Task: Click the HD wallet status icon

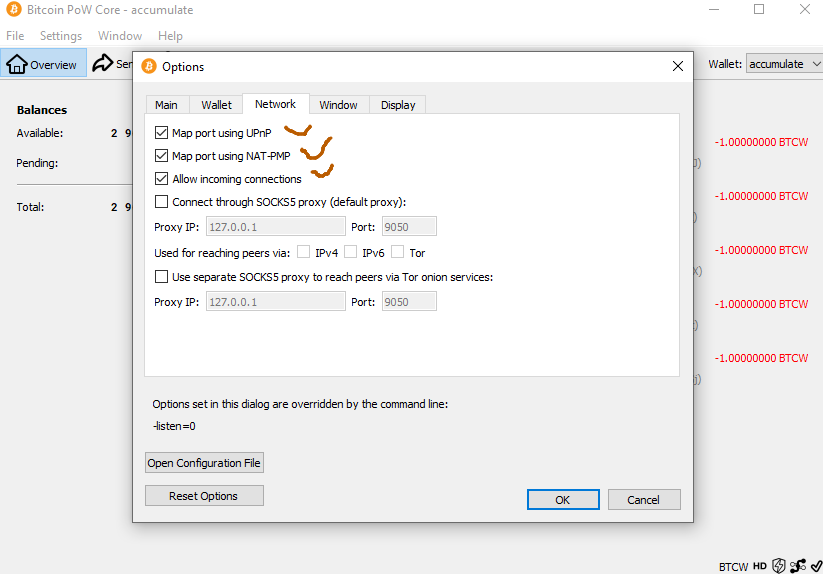Action: (x=759, y=566)
